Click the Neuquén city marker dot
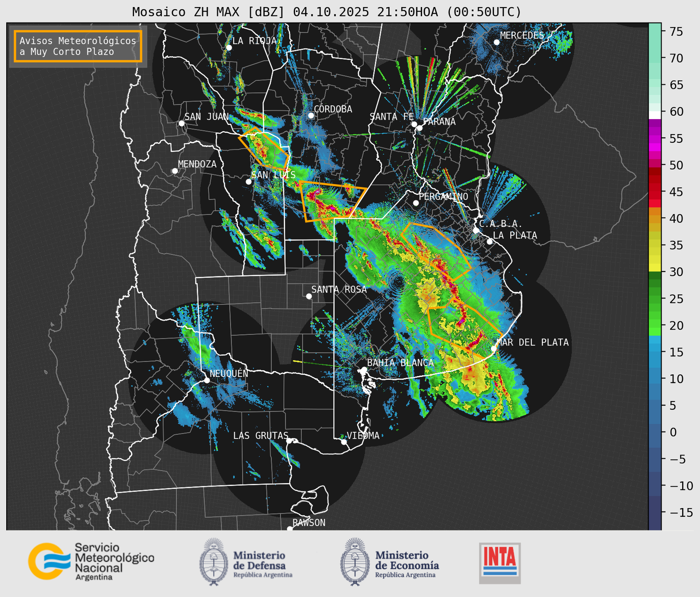Image resolution: width=700 pixels, height=597 pixels. click(207, 380)
